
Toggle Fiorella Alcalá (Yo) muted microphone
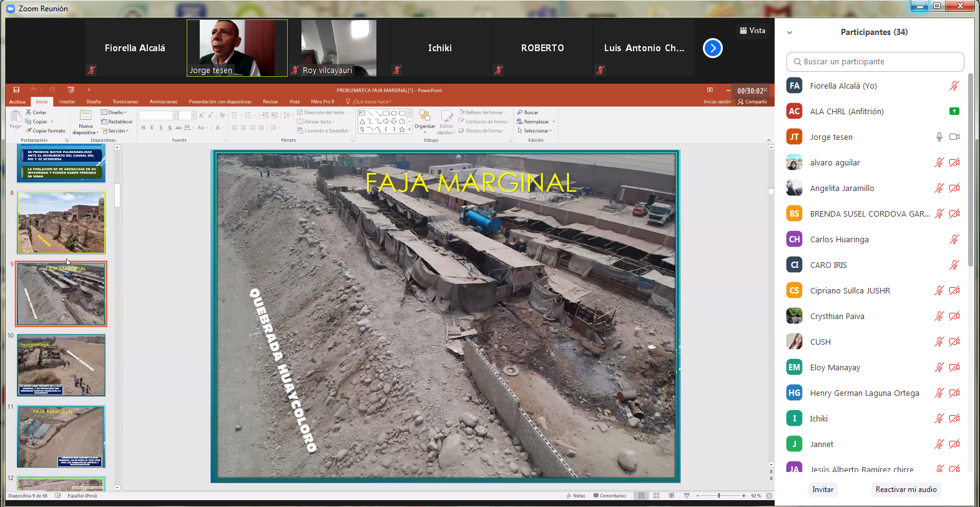coord(954,86)
